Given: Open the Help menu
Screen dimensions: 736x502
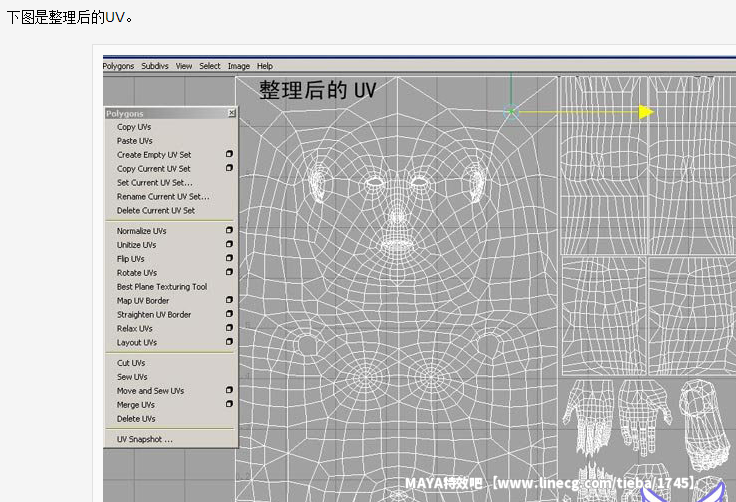Looking at the screenshot, I should [265, 66].
